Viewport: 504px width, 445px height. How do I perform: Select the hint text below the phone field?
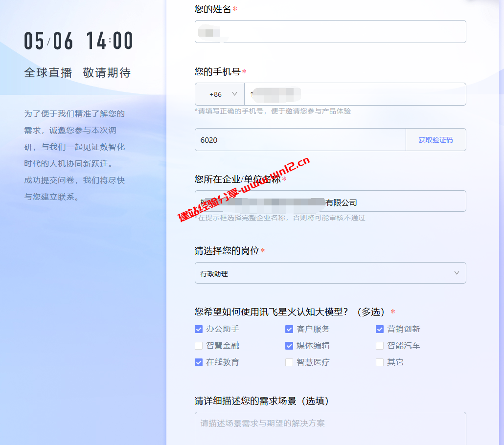(x=274, y=111)
